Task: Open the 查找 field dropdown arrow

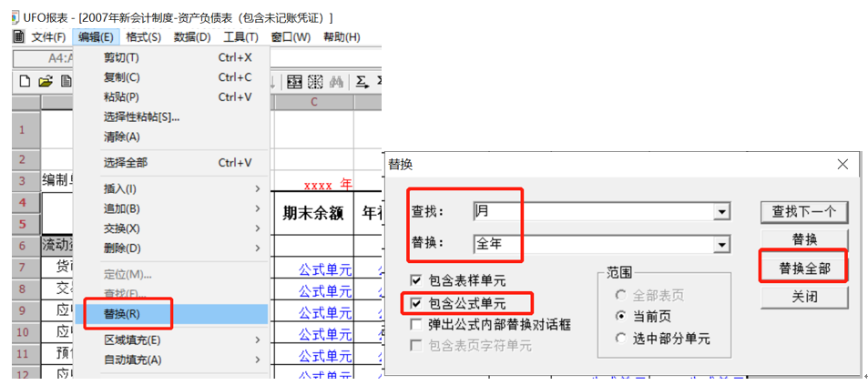Action: [721, 212]
